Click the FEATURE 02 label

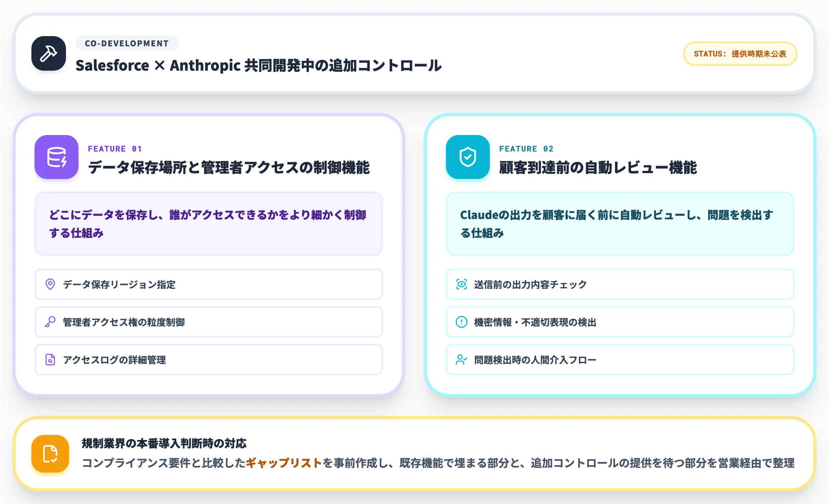click(526, 149)
